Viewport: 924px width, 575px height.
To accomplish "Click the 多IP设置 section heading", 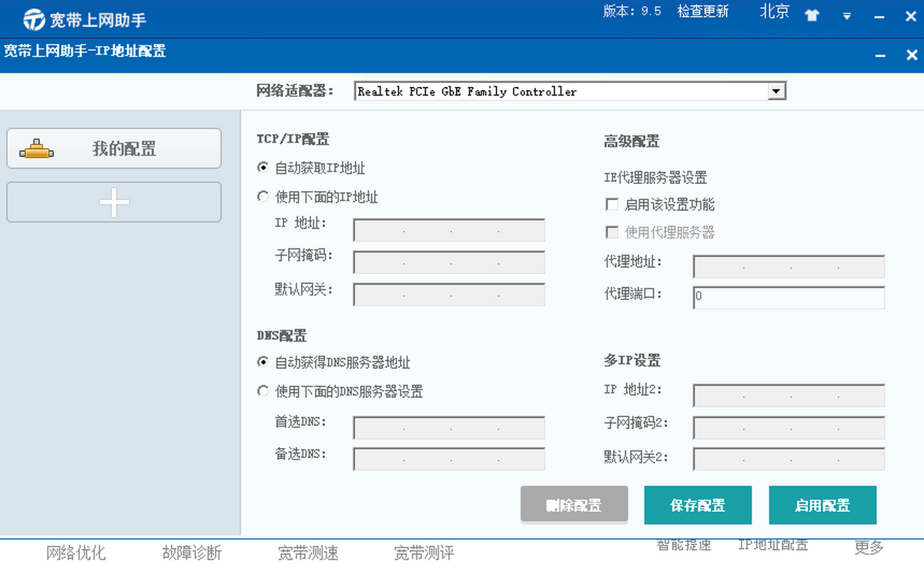I will (632, 361).
